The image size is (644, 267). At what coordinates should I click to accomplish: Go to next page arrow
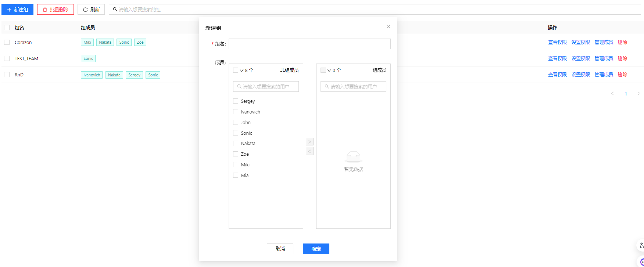tap(639, 94)
